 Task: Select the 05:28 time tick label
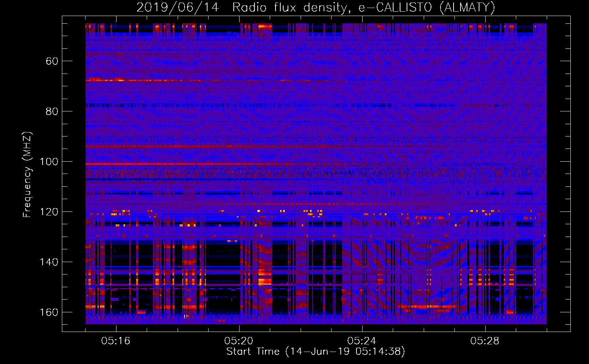[485, 341]
